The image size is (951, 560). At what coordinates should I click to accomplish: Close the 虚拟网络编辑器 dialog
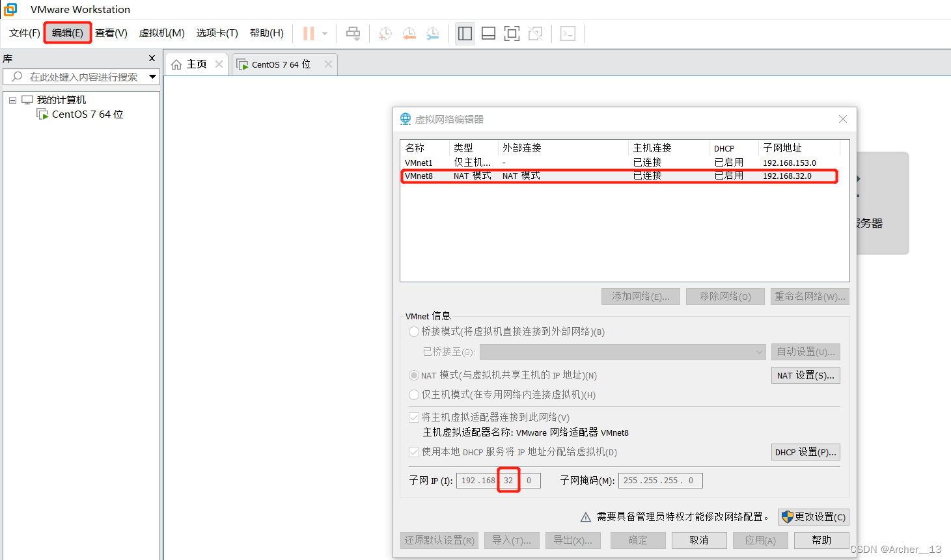pyautogui.click(x=843, y=119)
